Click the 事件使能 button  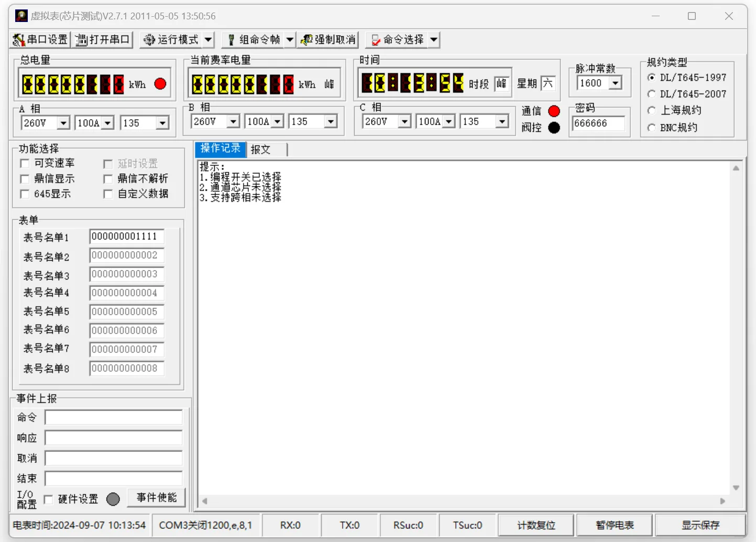click(157, 497)
